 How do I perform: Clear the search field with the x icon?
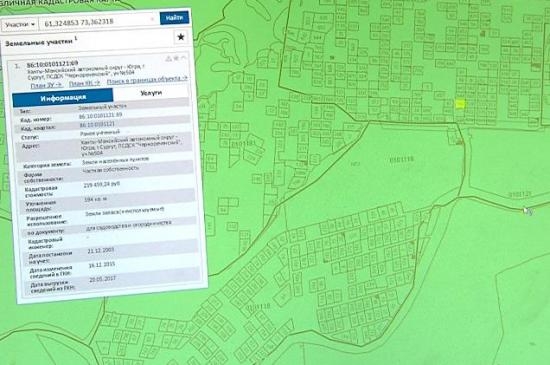[x=152, y=20]
